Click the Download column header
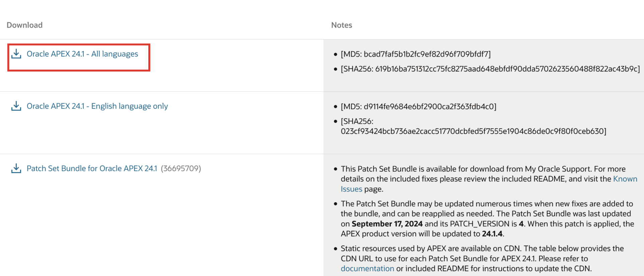This screenshot has height=276, width=644. tap(24, 25)
